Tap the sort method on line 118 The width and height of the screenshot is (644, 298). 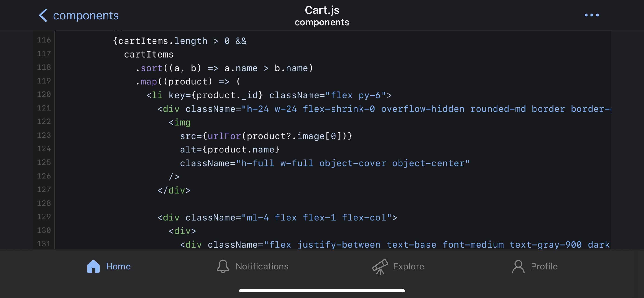[150, 68]
